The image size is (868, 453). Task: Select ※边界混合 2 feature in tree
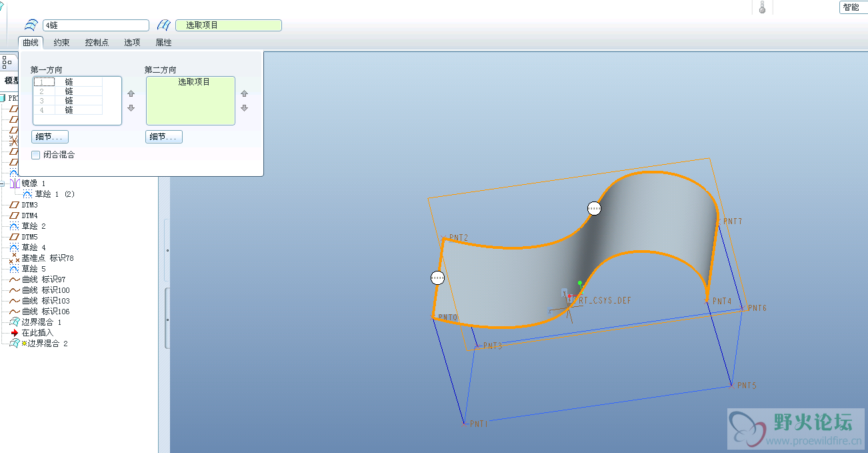45,344
